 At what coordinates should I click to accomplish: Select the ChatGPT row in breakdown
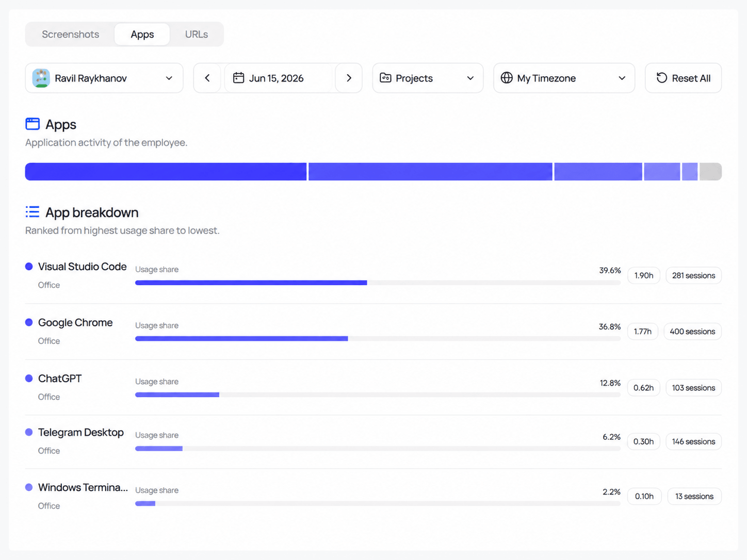(373, 387)
